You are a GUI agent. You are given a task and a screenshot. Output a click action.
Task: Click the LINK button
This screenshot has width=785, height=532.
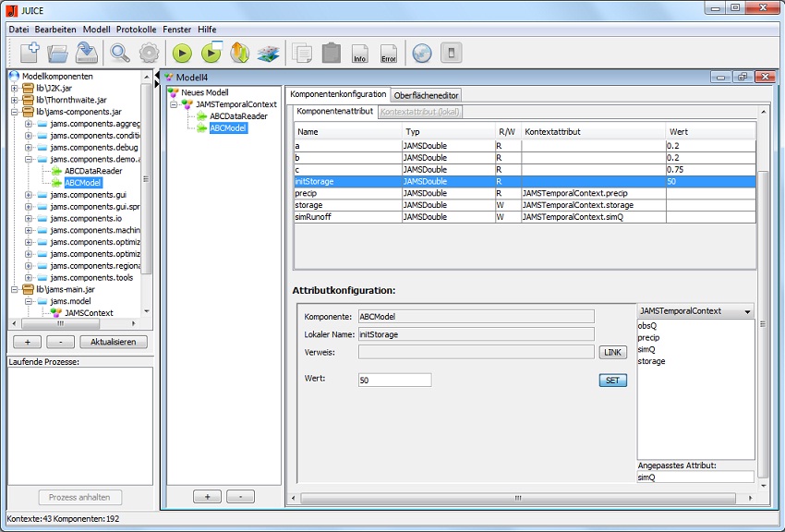point(612,353)
